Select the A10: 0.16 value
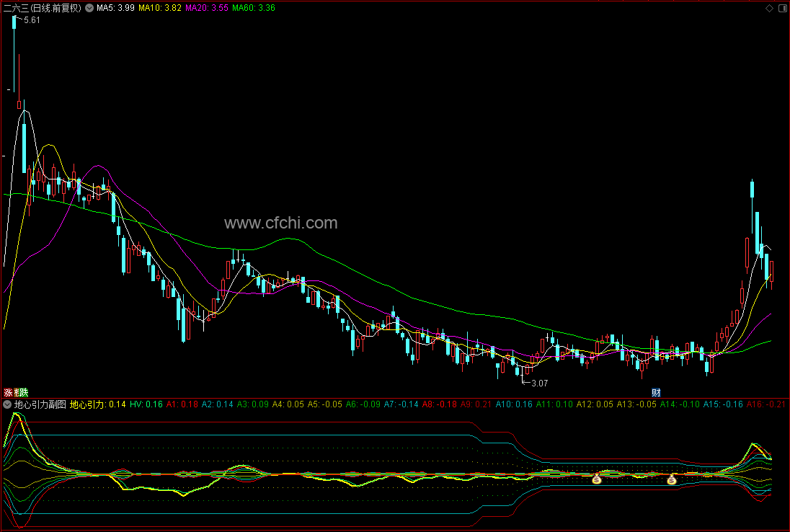The image size is (790, 532). tap(514, 404)
